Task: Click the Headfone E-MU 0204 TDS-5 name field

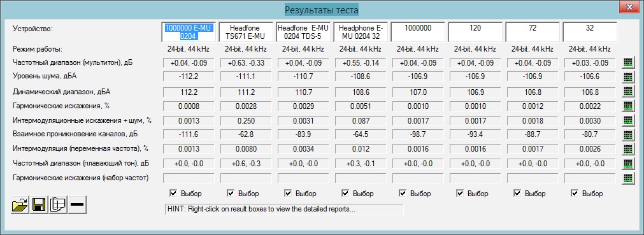Action: 303,32
